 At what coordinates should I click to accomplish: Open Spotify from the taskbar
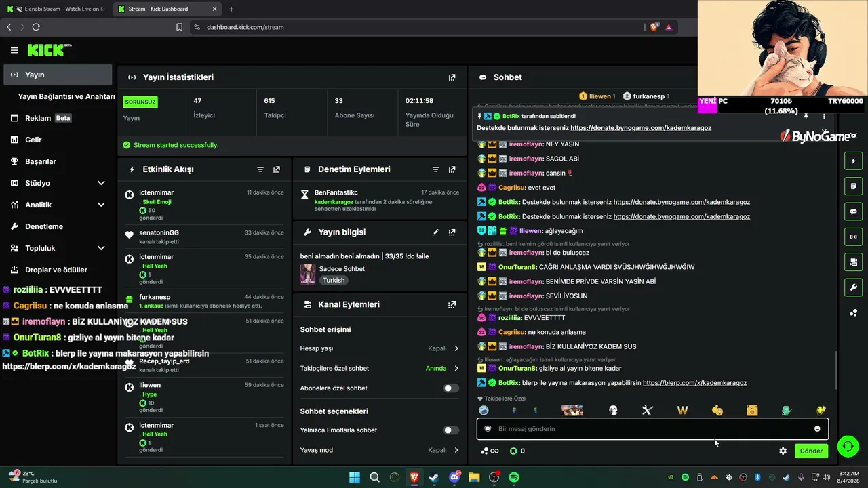(514, 477)
